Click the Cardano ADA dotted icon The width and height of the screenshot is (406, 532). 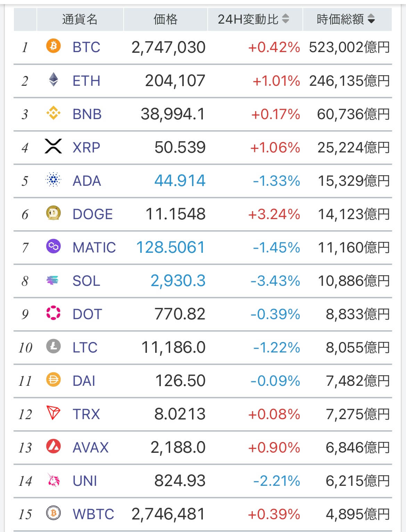pos(53,180)
